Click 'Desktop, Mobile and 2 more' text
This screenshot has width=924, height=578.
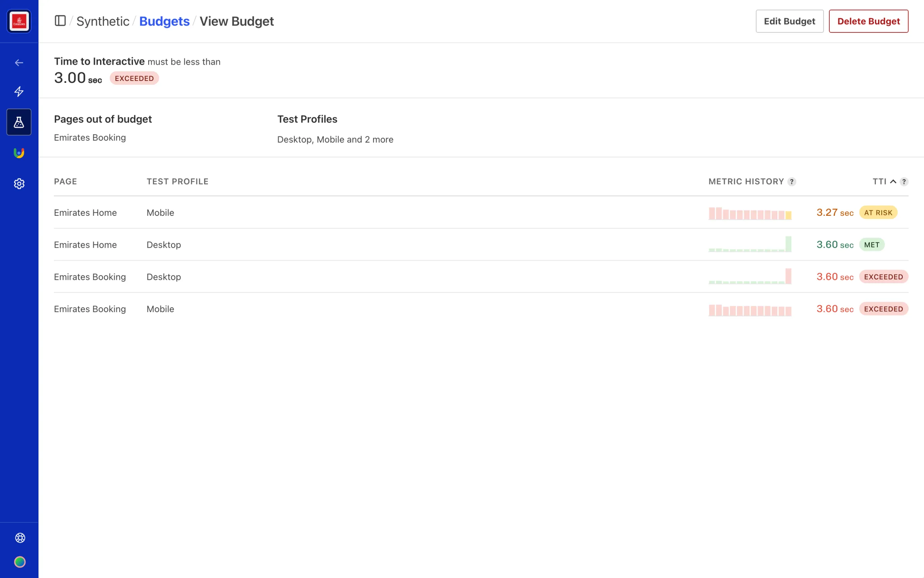[335, 139]
